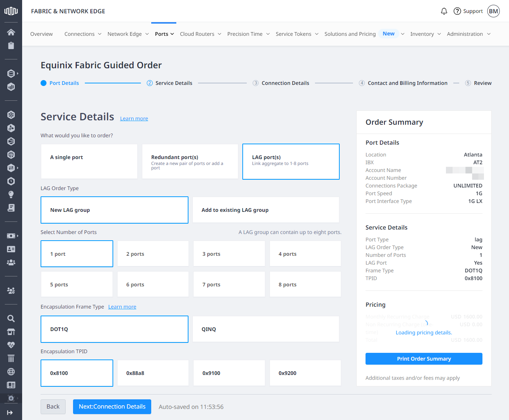The height and width of the screenshot is (420, 509).
Task: Choose QINQ encapsulation frame type
Action: click(266, 329)
